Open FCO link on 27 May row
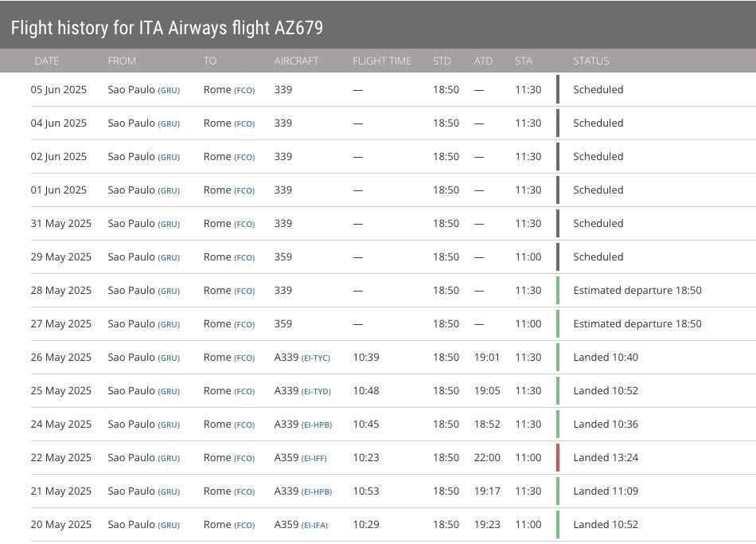 point(244,324)
